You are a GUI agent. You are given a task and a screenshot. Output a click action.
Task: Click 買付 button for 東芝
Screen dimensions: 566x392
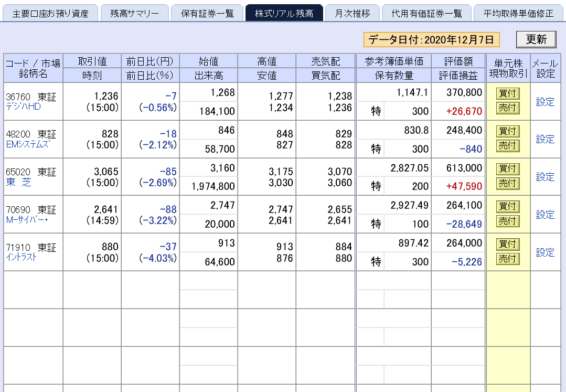[507, 169]
